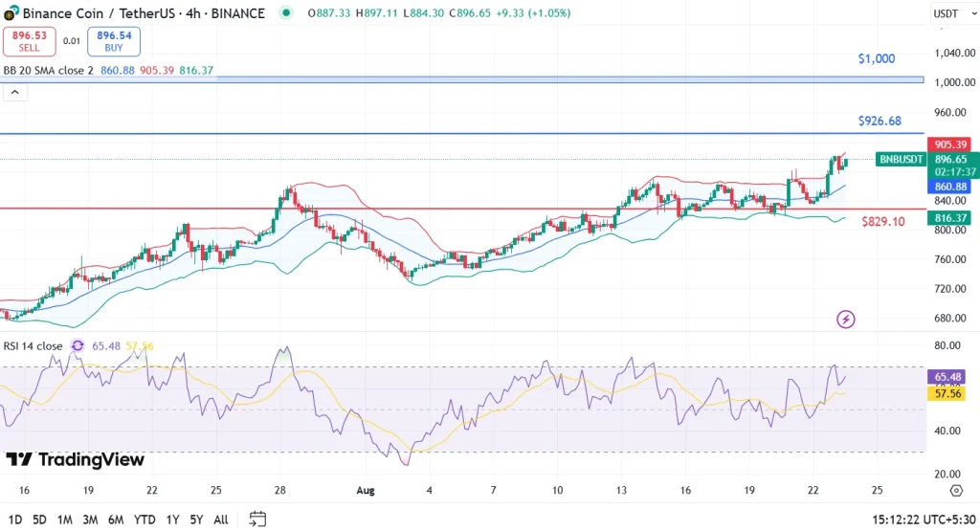Select the 1M time range

click(x=64, y=520)
